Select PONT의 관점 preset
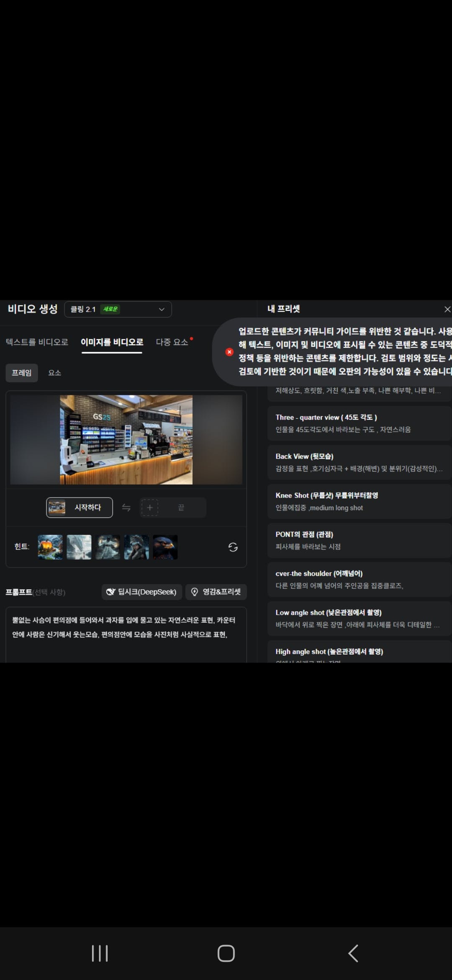 (359, 540)
